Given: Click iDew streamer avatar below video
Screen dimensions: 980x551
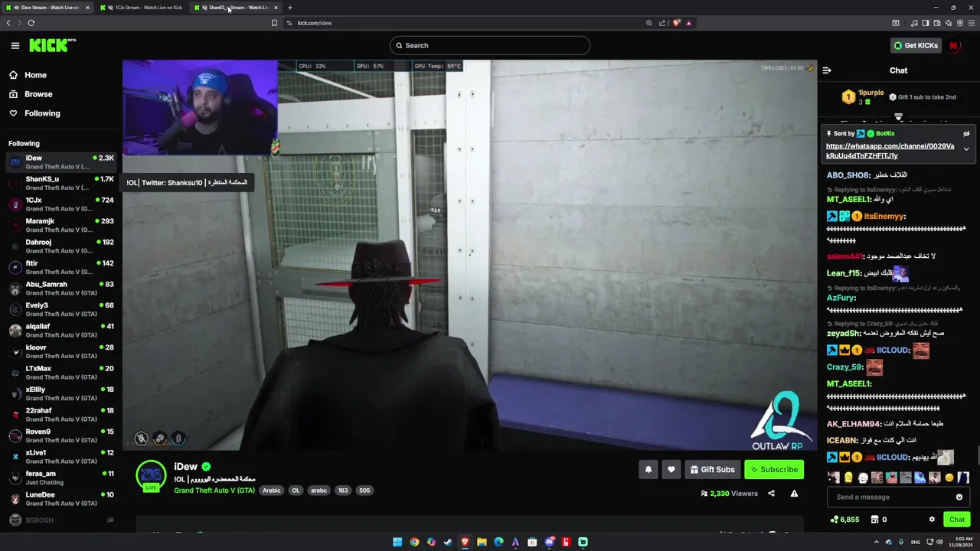Looking at the screenshot, I should (151, 475).
